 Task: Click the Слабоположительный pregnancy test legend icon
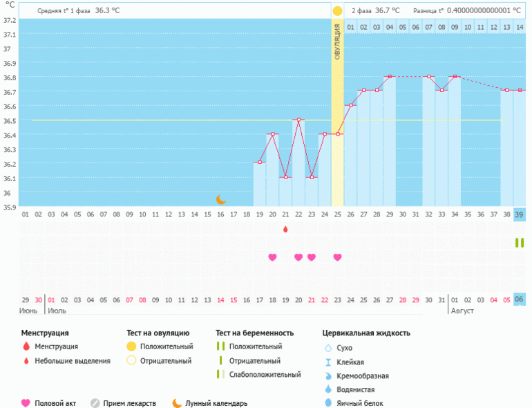pyautogui.click(x=220, y=374)
